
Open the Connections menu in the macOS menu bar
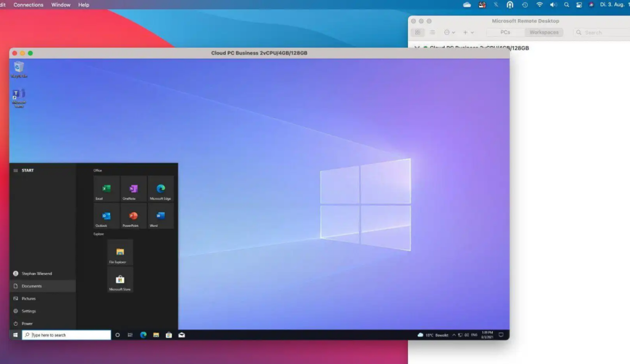pos(28,4)
